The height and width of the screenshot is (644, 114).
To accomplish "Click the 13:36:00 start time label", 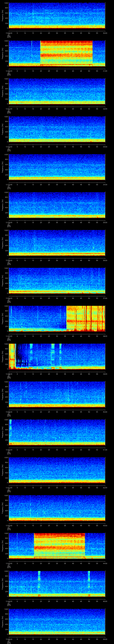I will click(x=9, y=298).
